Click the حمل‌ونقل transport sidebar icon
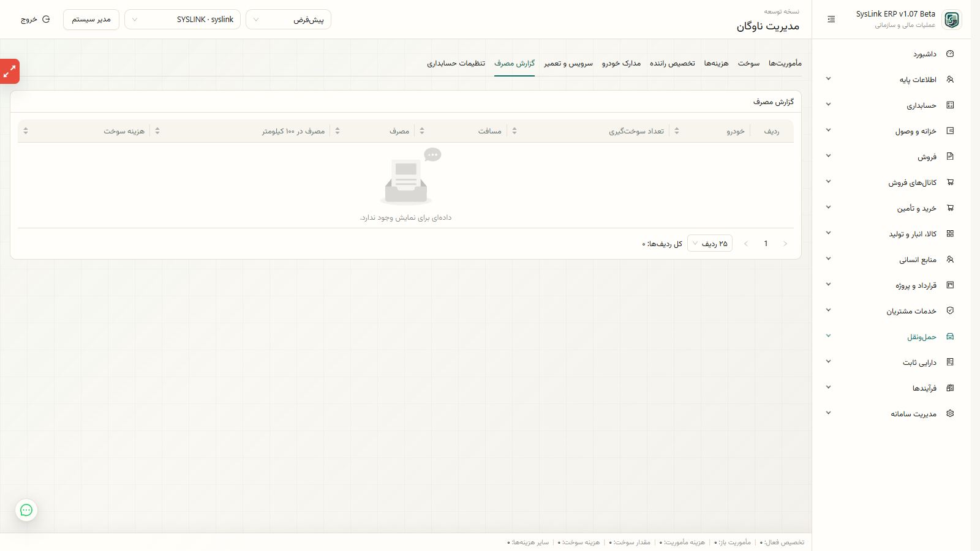The width and height of the screenshot is (980, 551). pos(950,337)
